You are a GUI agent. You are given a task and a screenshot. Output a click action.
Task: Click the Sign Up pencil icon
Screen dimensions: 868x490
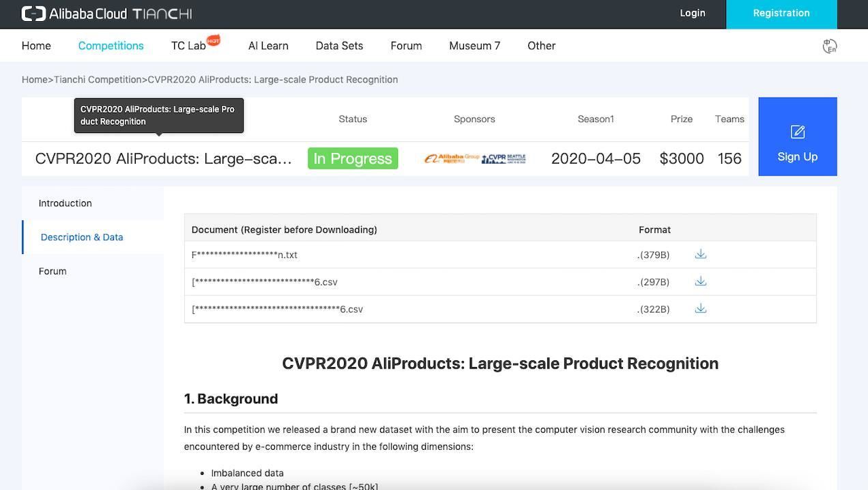[x=798, y=132]
